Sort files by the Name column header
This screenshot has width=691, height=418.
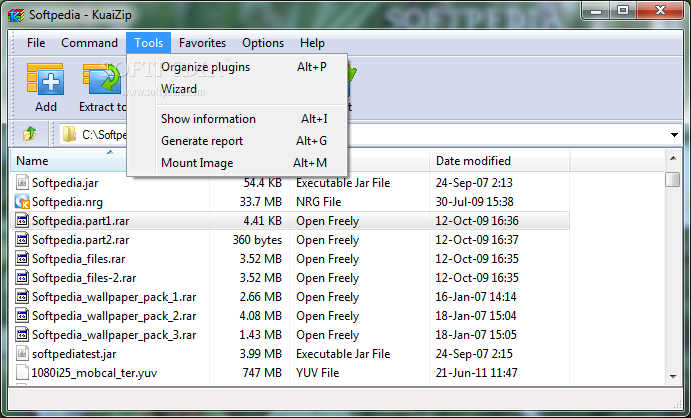point(68,161)
